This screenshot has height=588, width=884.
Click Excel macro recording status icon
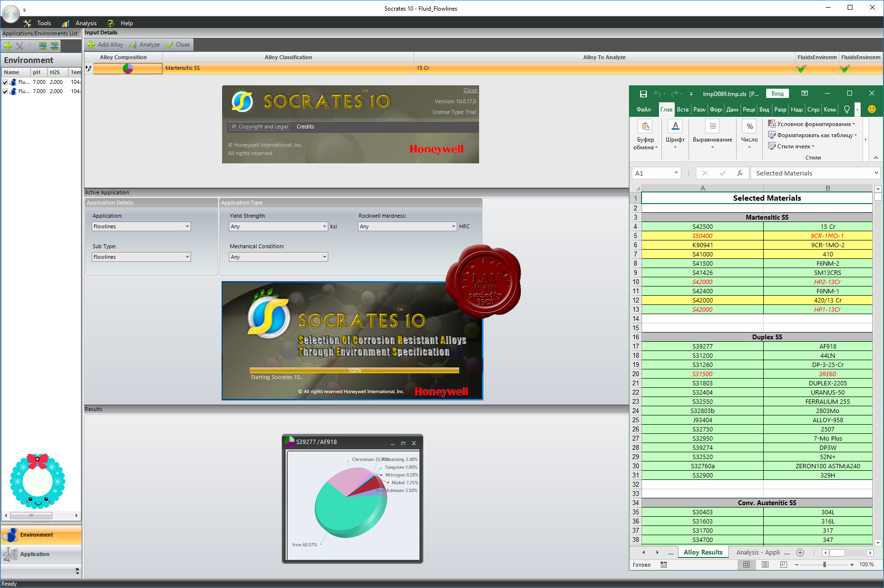pos(664,565)
